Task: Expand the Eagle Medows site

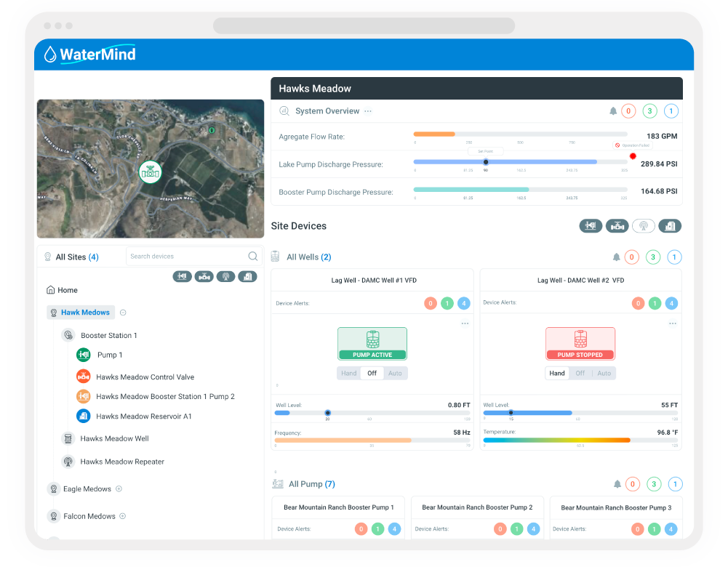Action: (x=119, y=488)
